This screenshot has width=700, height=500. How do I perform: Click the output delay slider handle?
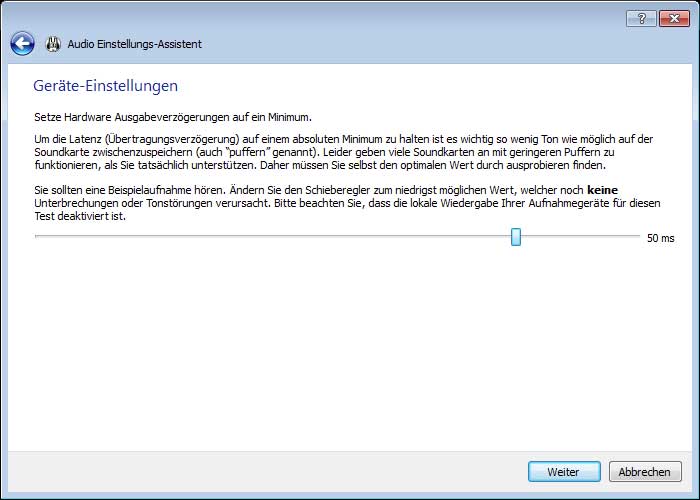coord(516,237)
